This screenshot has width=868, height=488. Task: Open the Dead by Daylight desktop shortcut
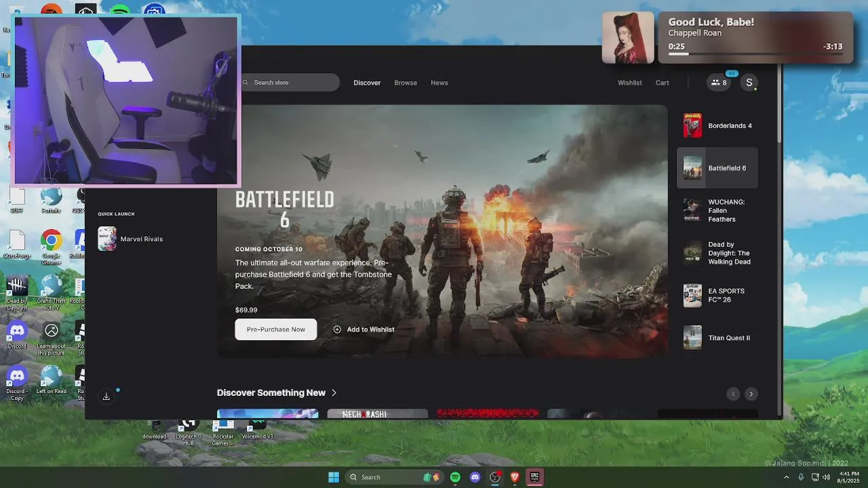[17, 293]
